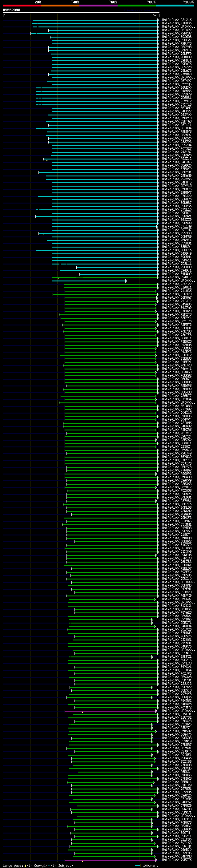This screenshot has width=197, height=868.
Task: Select label UniRef100_Q3ATF8
Action: click(x=176, y=335)
